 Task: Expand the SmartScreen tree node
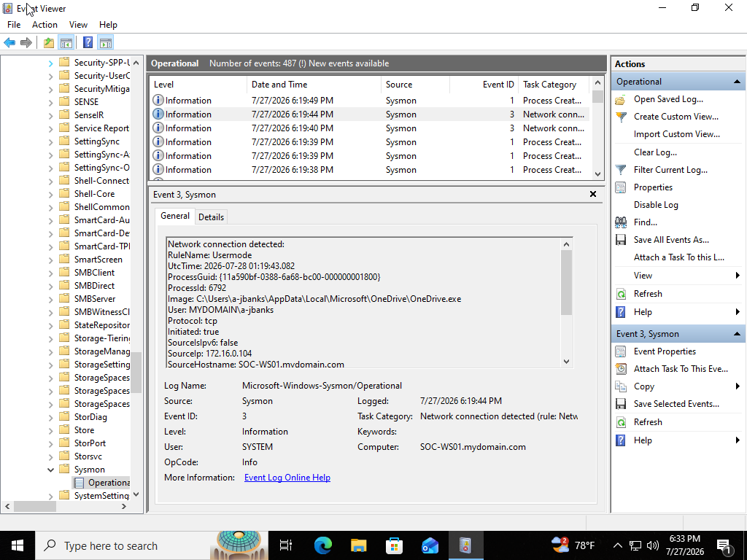coord(50,260)
